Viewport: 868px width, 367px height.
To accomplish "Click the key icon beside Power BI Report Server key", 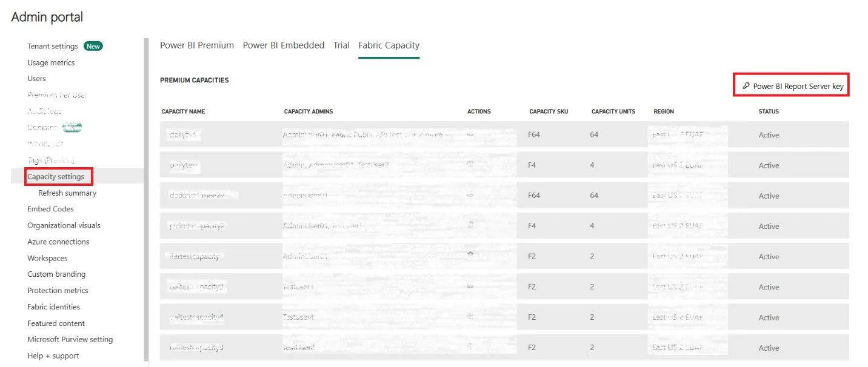I will pyautogui.click(x=746, y=86).
